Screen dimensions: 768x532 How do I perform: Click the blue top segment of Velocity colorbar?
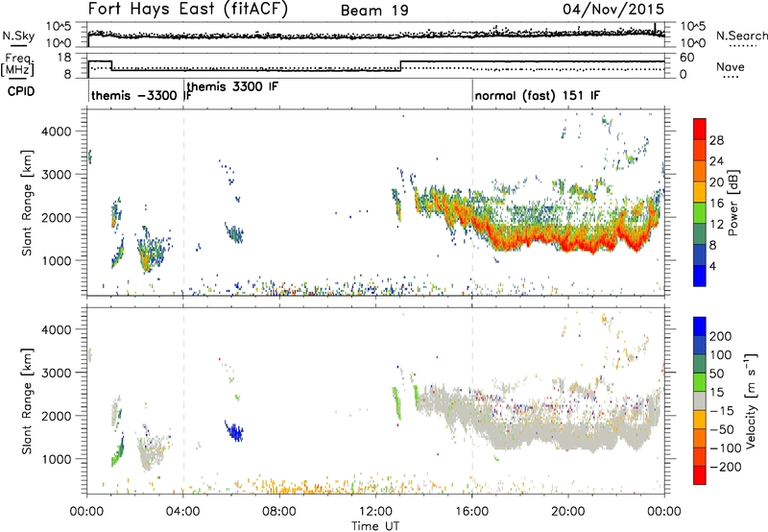tap(700, 326)
